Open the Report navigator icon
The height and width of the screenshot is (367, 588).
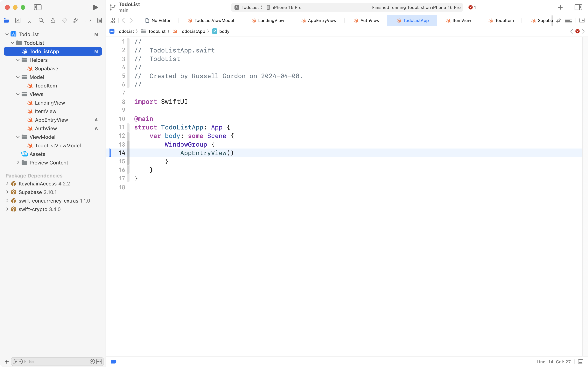(x=100, y=20)
